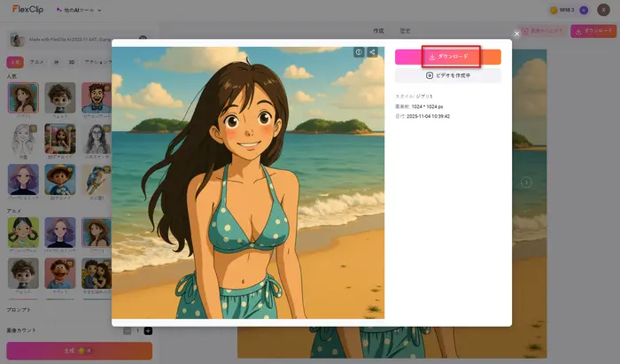Click the uploaded image file thumbnail
Image resolution: width=620 pixels, height=364 pixels.
(17, 40)
